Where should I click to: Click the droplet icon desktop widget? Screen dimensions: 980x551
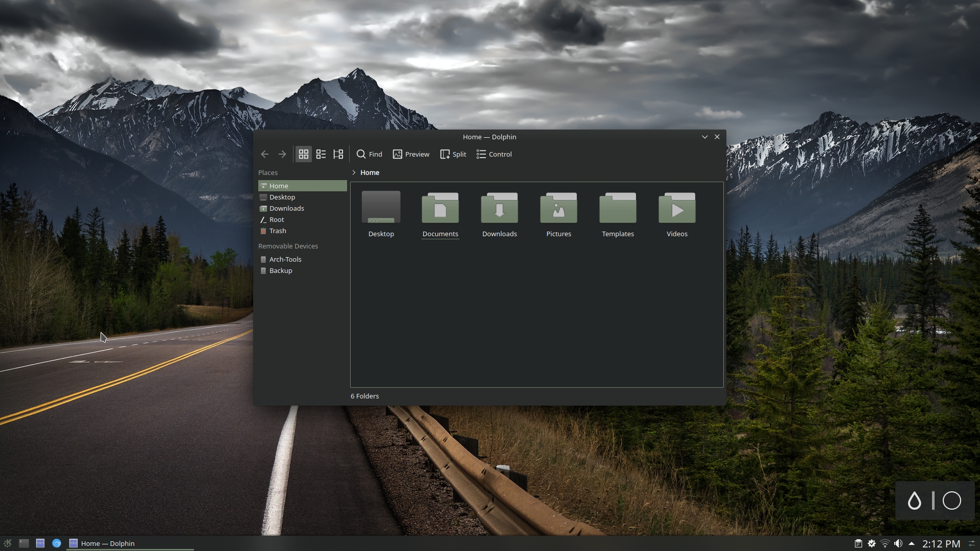(915, 500)
